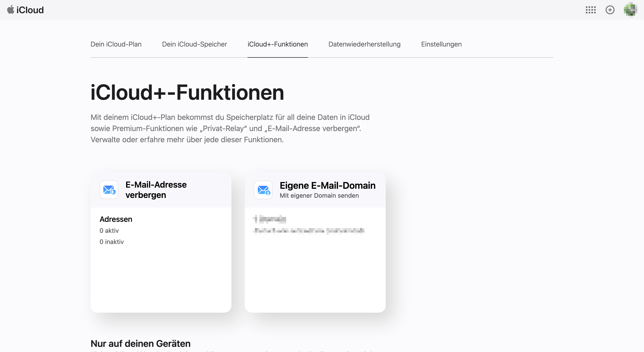Image resolution: width=644 pixels, height=352 pixels.
Task: Open the E-Mail-Adresse verbergen card title
Action: [156, 190]
